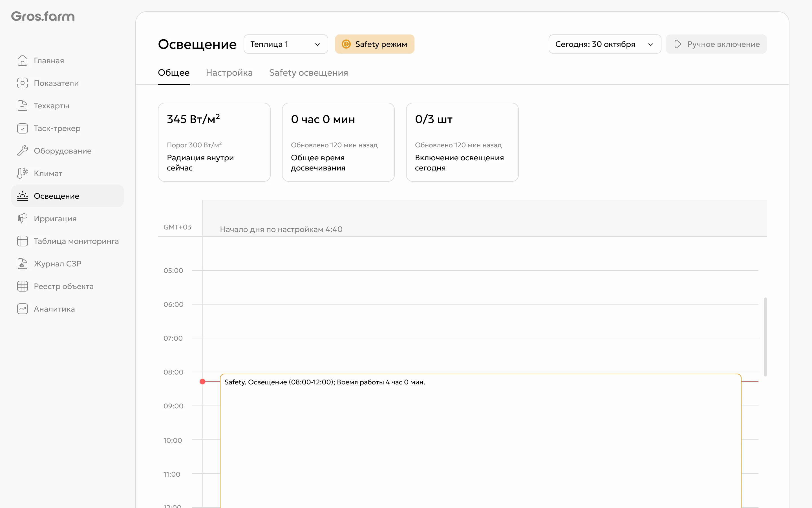Viewport: 812px width, 508px height.
Task: Click the Реестр объекта grid icon
Action: [23, 286]
